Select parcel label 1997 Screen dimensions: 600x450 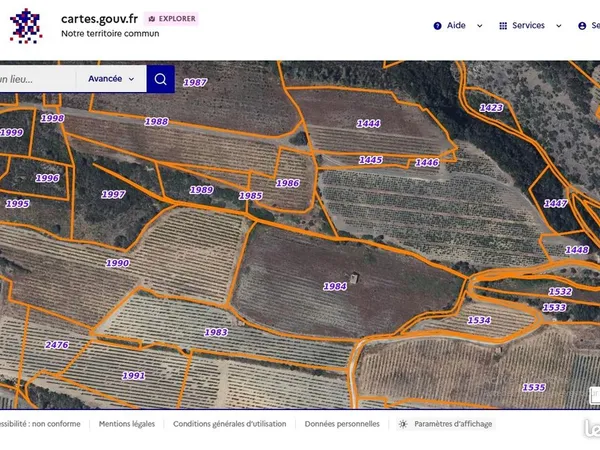point(113,195)
